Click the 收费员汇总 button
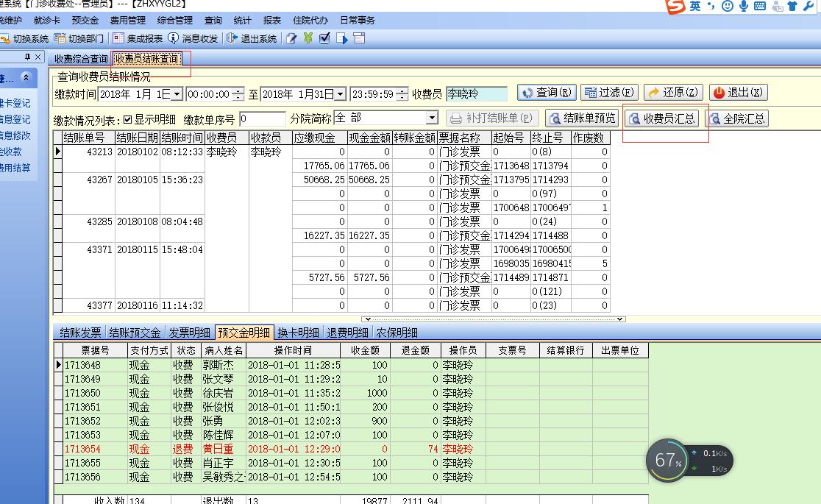This screenshot has height=504, width=821. click(x=662, y=118)
